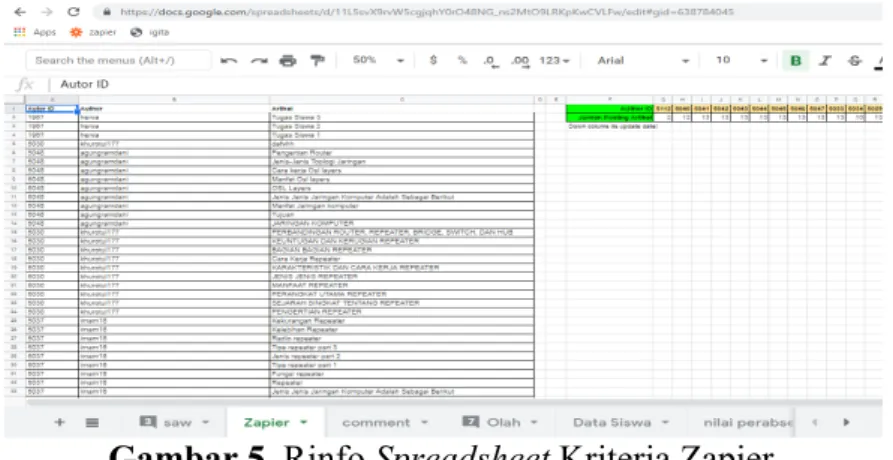
Task: Open the Apps bookmark shortcut
Action: pos(35,32)
